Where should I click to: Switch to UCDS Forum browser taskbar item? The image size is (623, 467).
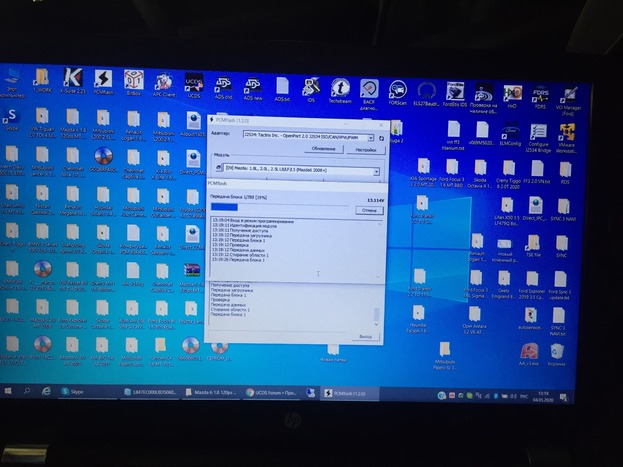click(x=279, y=393)
